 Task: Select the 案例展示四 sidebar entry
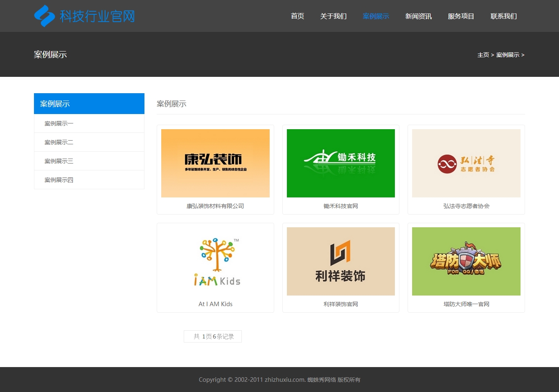point(59,180)
